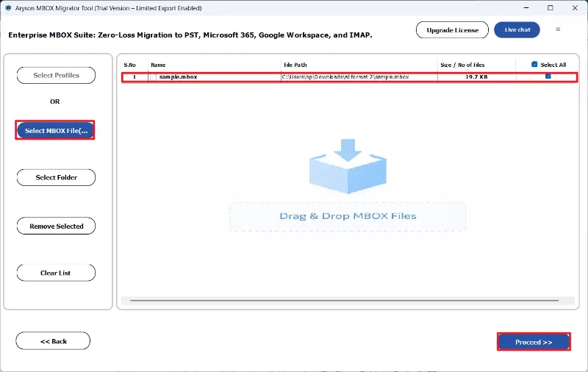Select the sample.mbox file name
Screen dimensions: 588x372
(x=178, y=77)
